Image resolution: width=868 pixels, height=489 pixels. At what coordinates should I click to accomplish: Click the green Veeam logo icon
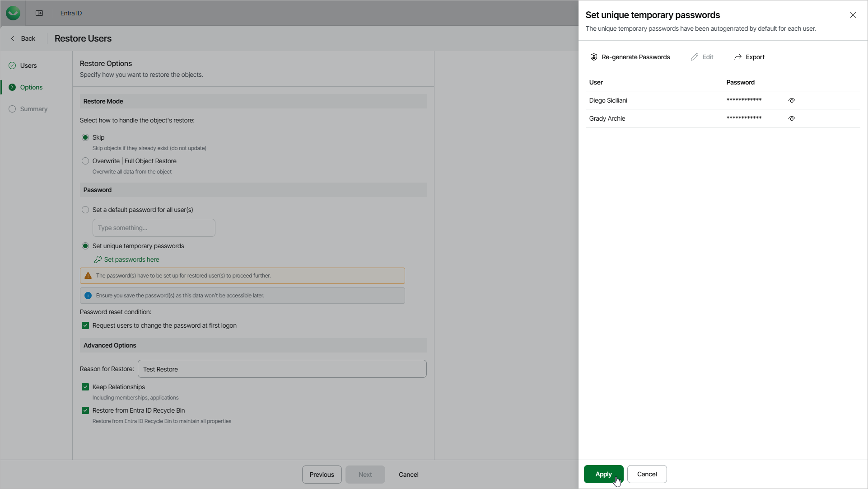(13, 13)
